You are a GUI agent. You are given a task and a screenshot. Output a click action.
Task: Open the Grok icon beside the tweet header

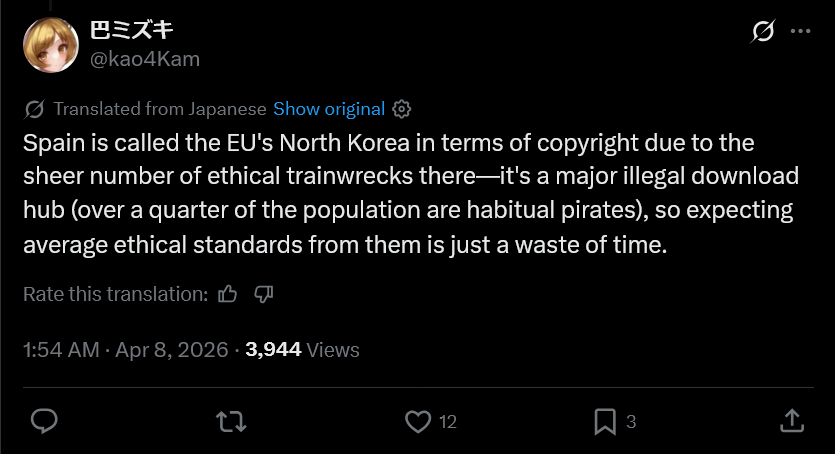(762, 32)
